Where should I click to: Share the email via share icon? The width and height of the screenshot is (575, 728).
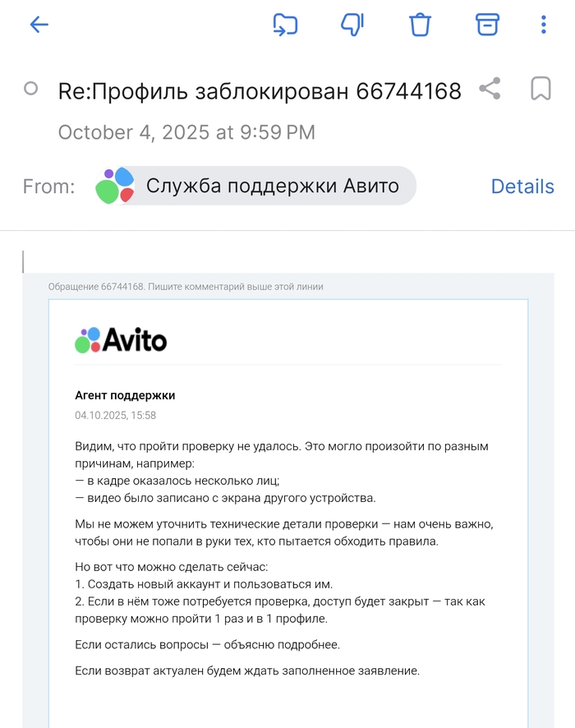pyautogui.click(x=490, y=89)
